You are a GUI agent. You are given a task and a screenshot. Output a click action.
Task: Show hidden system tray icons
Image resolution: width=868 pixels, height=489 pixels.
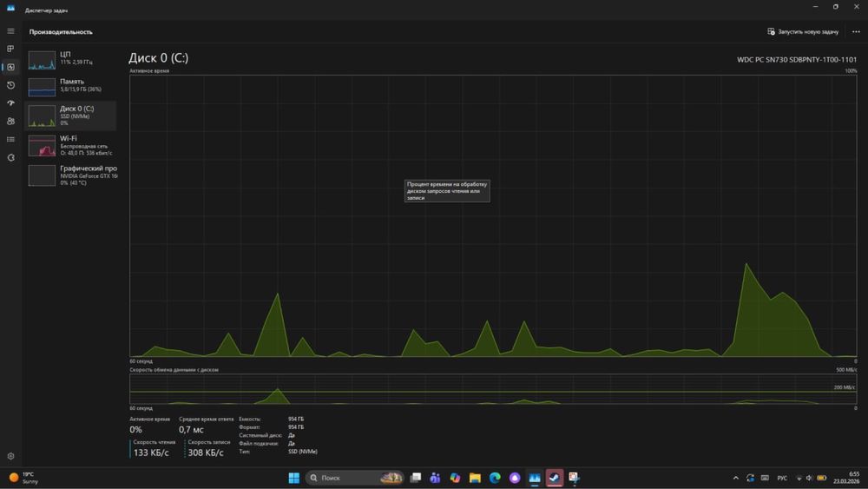(x=736, y=478)
